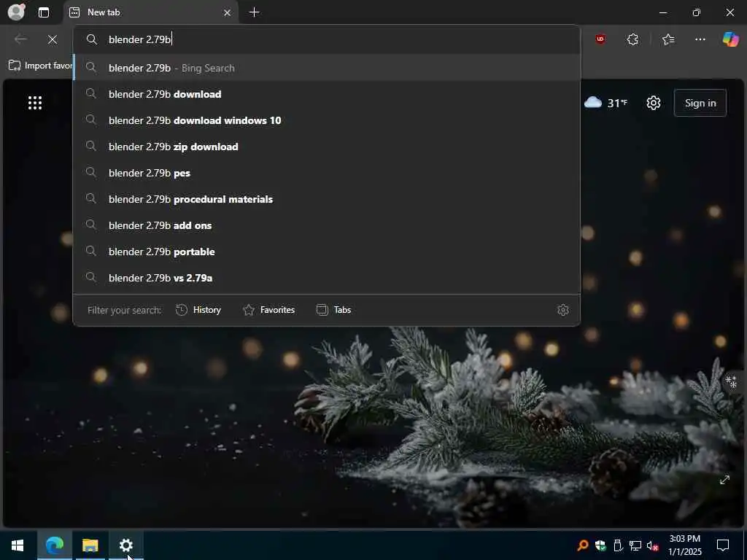Image resolution: width=747 pixels, height=560 pixels.
Task: Close the New tab tab
Action: tap(228, 13)
